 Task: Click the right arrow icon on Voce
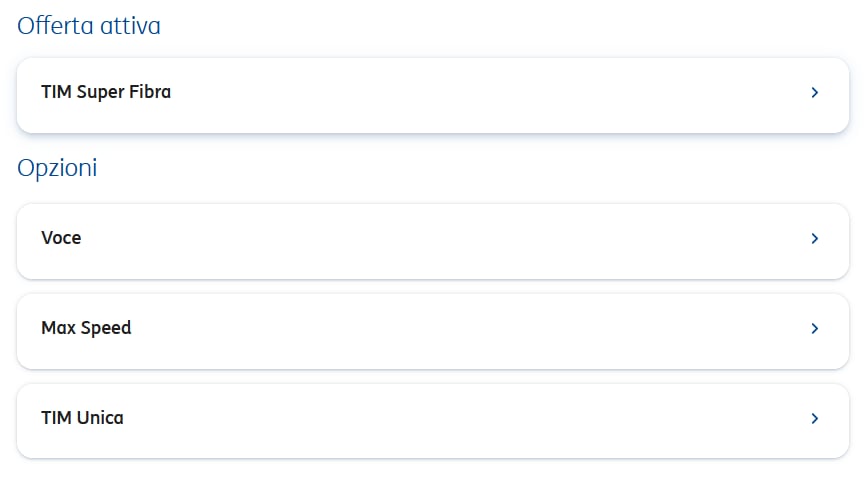pos(815,239)
